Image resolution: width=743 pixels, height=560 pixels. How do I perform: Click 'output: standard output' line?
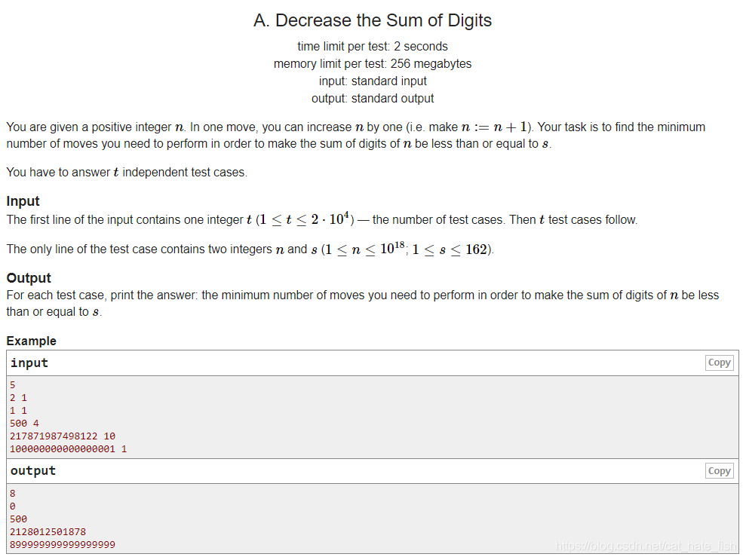(x=373, y=99)
